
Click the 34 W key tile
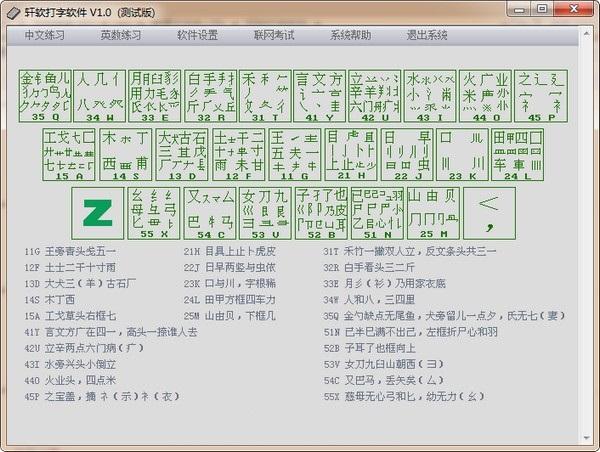coord(99,96)
